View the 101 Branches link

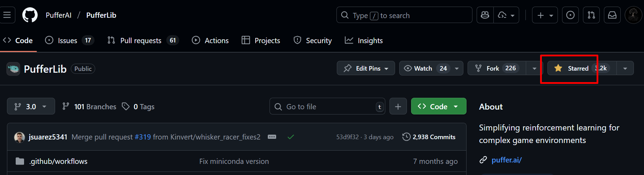89,106
